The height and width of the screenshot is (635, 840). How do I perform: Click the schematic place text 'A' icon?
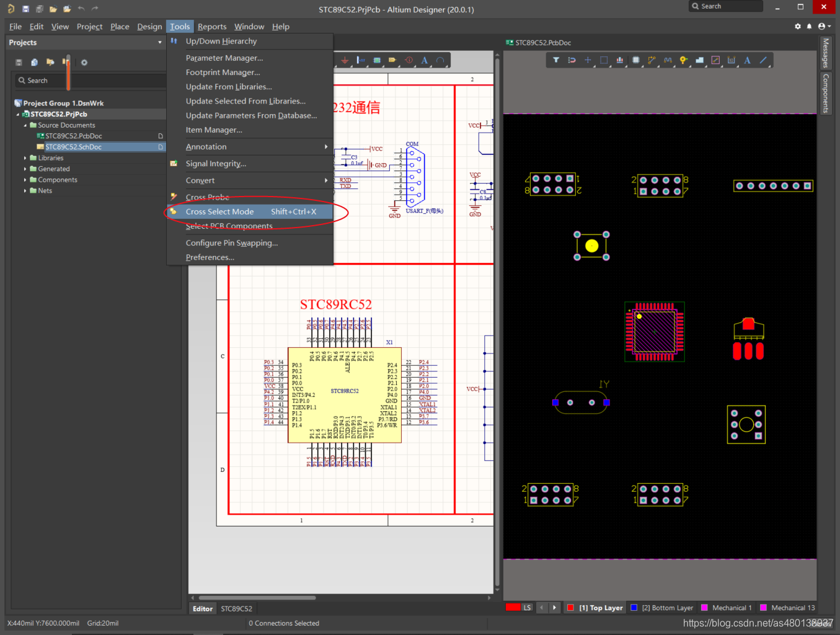click(425, 60)
